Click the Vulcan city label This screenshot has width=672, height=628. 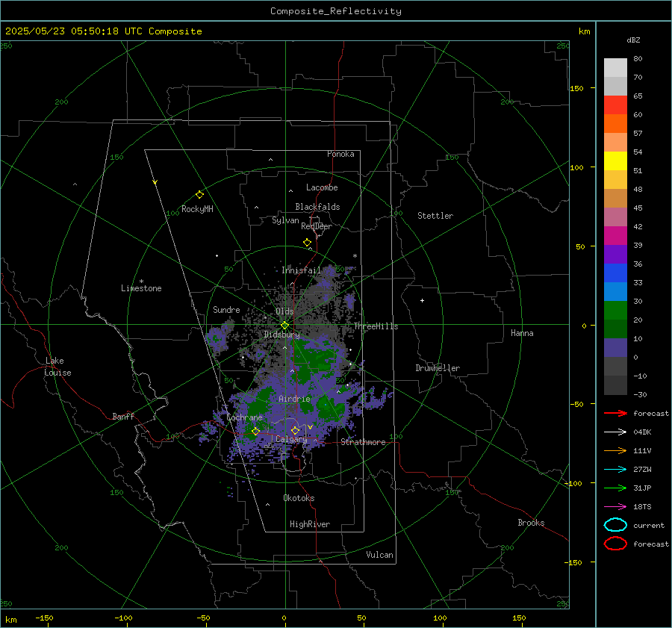380,555
